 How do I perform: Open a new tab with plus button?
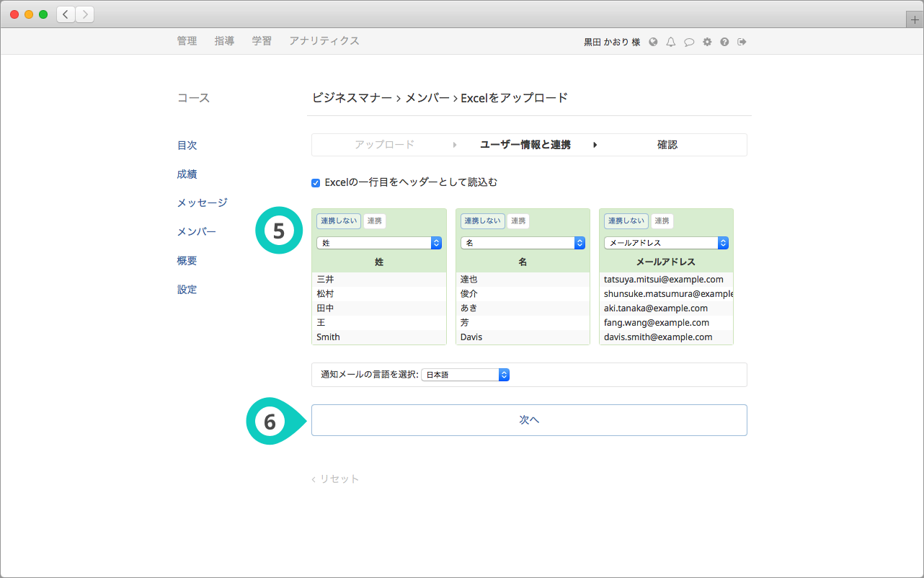(915, 20)
